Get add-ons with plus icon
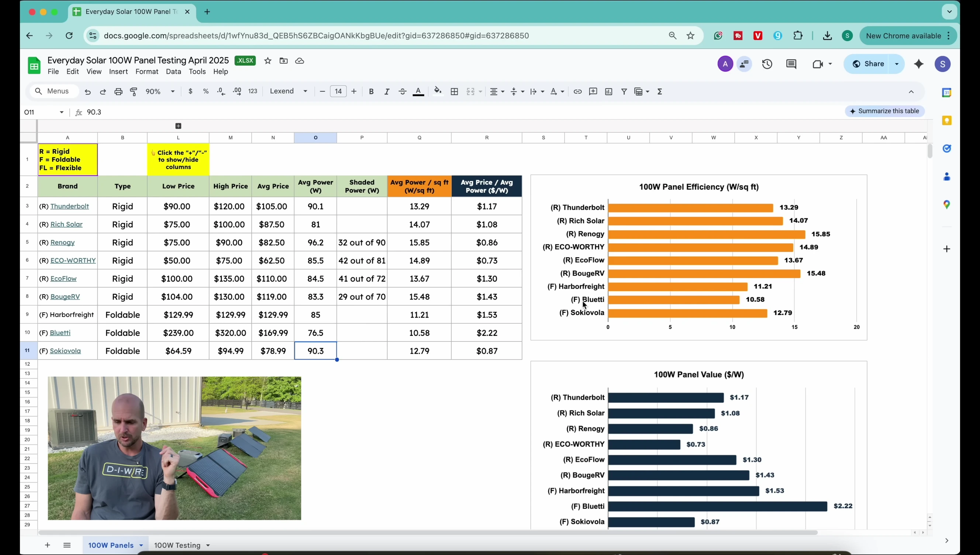The width and height of the screenshot is (980, 555). click(946, 249)
